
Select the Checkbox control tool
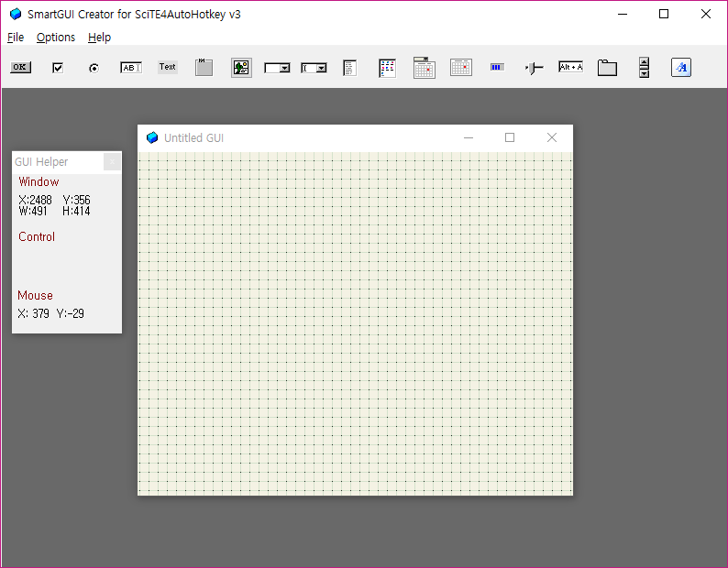pyautogui.click(x=58, y=68)
